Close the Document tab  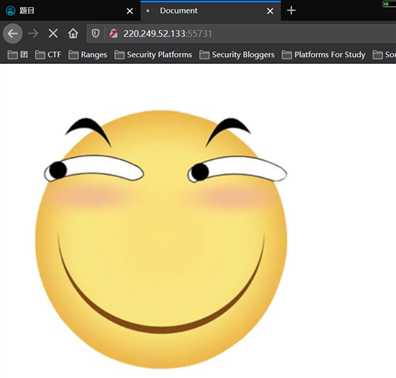coord(270,11)
